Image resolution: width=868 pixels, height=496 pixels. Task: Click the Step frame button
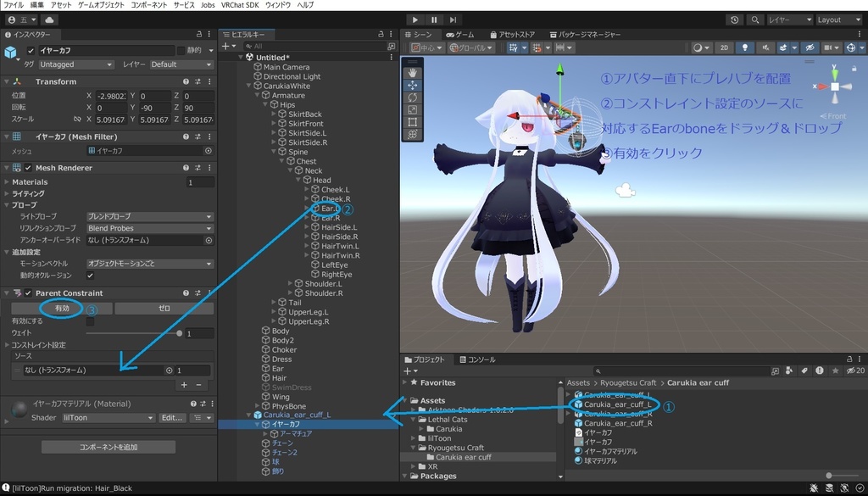click(453, 20)
